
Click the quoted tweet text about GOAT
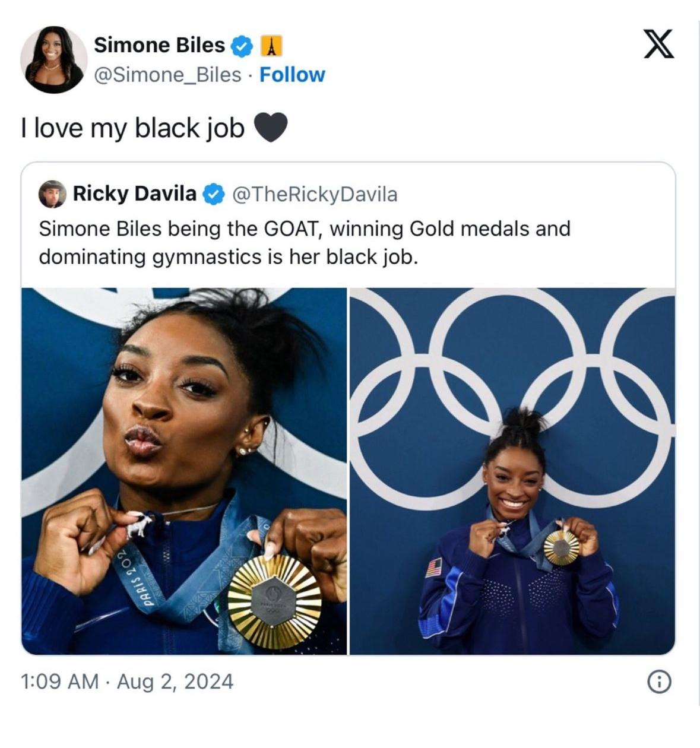pos(305,243)
